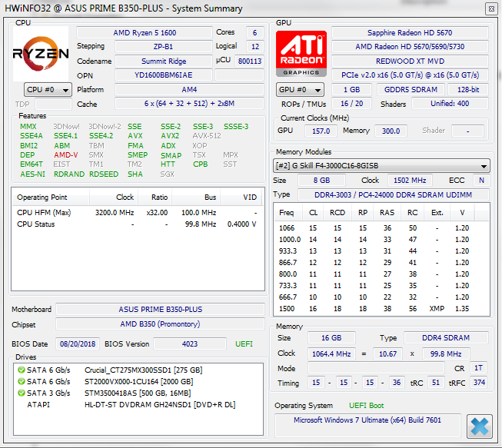Open the GPU #0 selector dropdown

300,90
